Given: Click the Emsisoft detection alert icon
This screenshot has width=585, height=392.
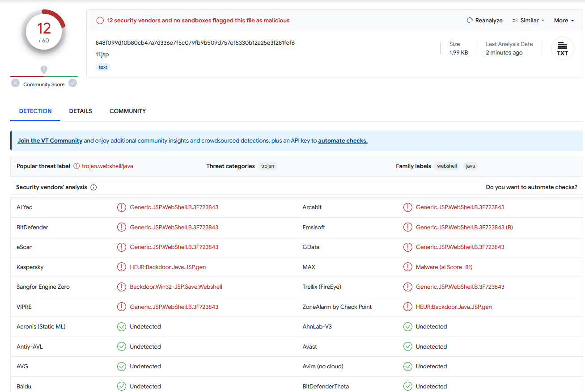Looking at the screenshot, I should [407, 227].
